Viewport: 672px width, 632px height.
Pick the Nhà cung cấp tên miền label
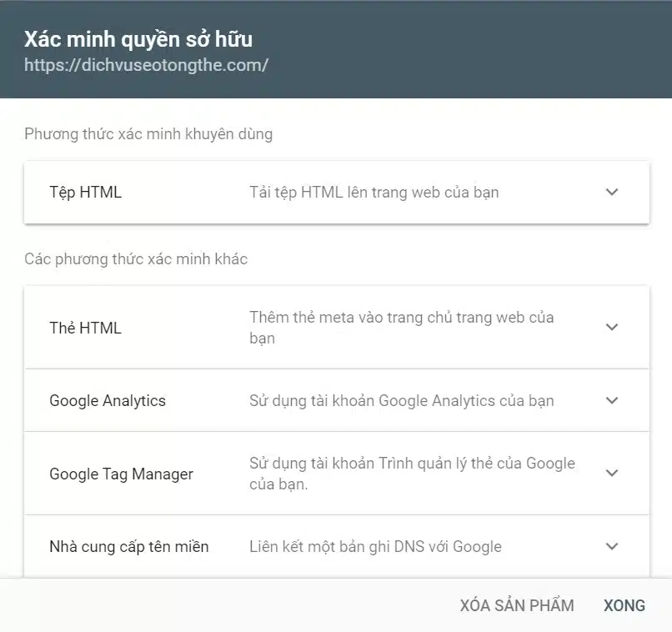[x=129, y=546]
